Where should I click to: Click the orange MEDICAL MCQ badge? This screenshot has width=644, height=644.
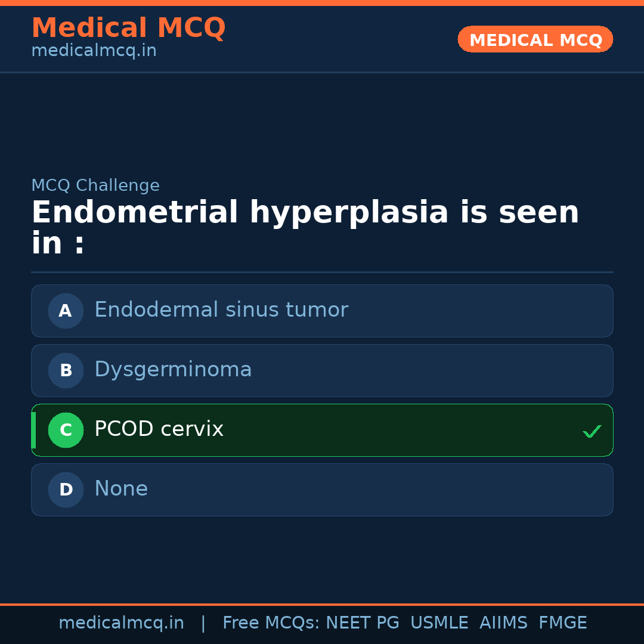(535, 39)
